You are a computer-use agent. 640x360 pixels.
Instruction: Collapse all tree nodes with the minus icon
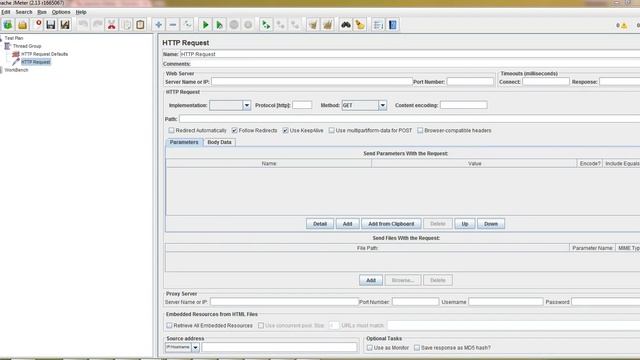(173, 25)
